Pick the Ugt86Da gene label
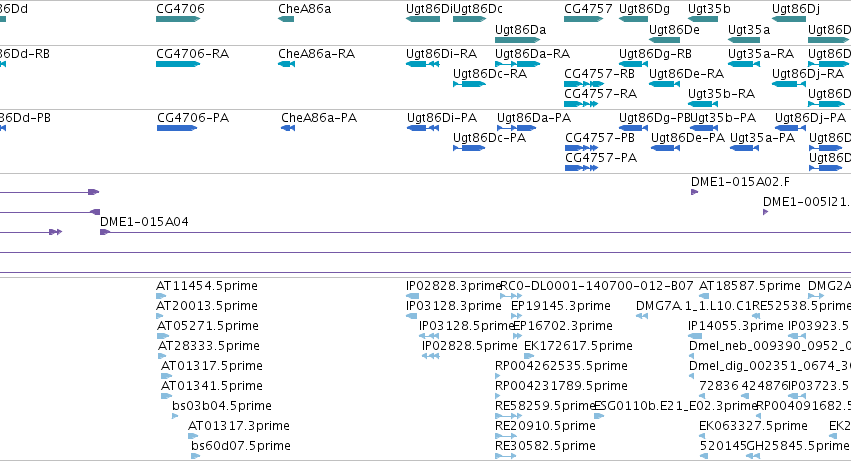The height and width of the screenshot is (461, 851). point(520,29)
